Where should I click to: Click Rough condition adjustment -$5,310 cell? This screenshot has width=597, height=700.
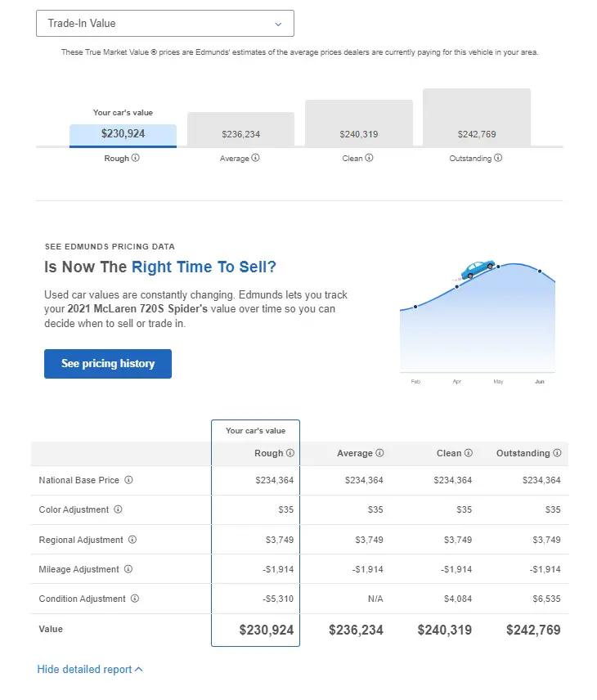click(278, 599)
